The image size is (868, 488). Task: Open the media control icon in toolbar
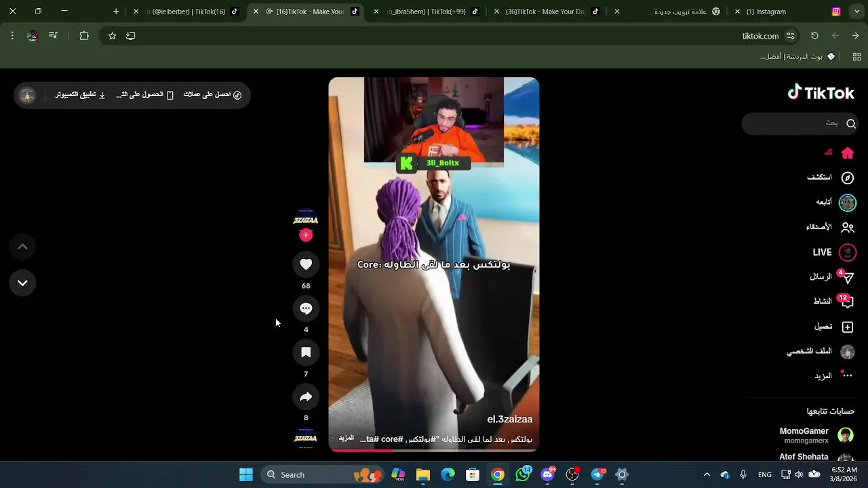pyautogui.click(x=54, y=36)
